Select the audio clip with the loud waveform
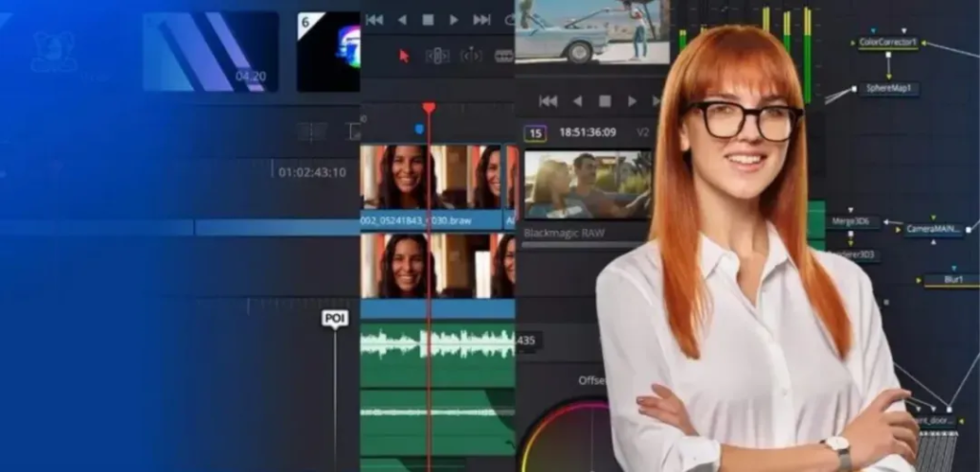This screenshot has height=472, width=980. coord(437,354)
